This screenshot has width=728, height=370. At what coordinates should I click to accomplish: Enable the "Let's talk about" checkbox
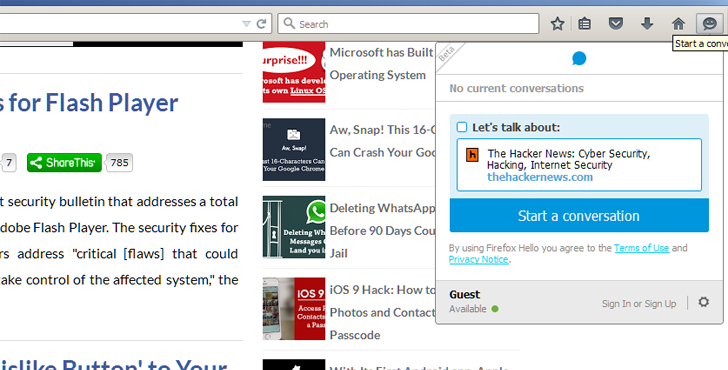tap(462, 127)
